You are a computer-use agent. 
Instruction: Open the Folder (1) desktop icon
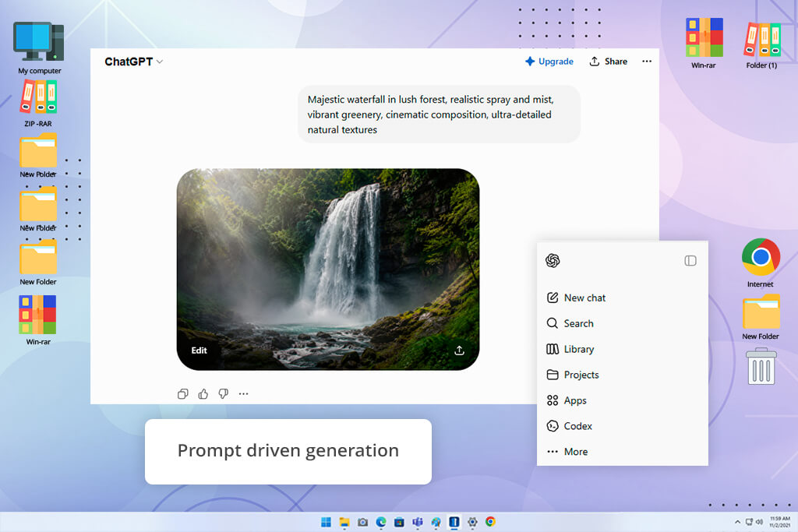point(761,44)
